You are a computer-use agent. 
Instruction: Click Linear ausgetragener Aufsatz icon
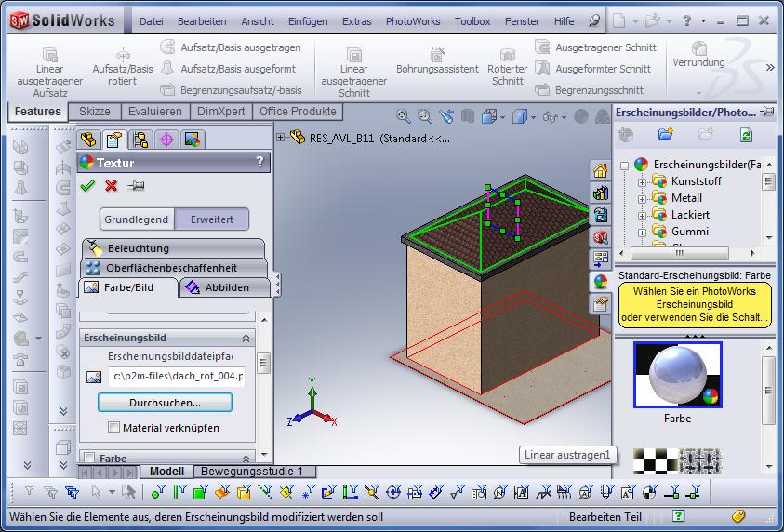(49, 55)
